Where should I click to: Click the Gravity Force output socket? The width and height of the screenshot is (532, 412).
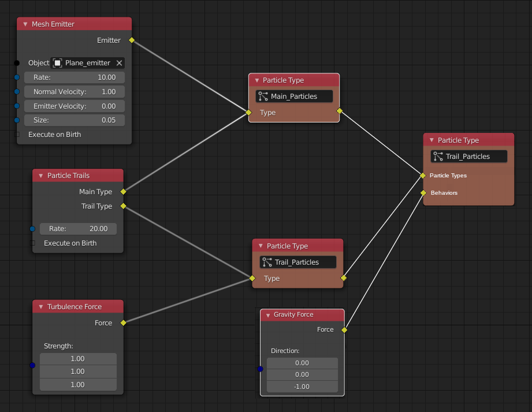point(344,330)
